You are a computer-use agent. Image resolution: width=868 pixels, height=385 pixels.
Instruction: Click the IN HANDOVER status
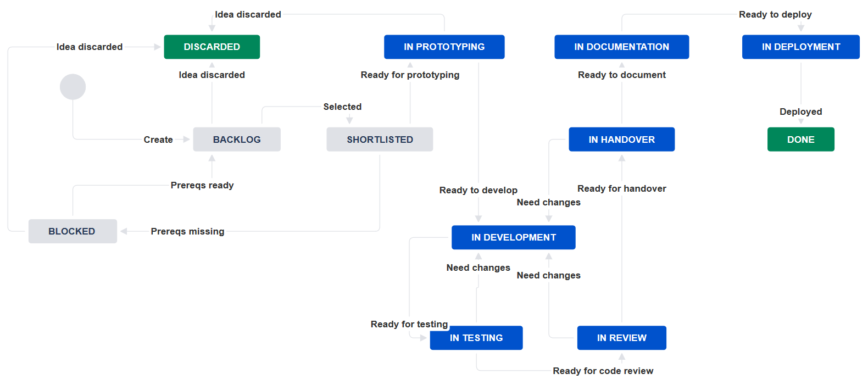click(621, 140)
